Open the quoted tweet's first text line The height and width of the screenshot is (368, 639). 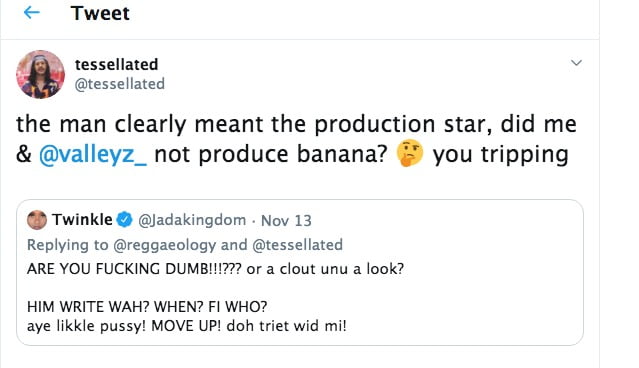pyautogui.click(x=215, y=269)
